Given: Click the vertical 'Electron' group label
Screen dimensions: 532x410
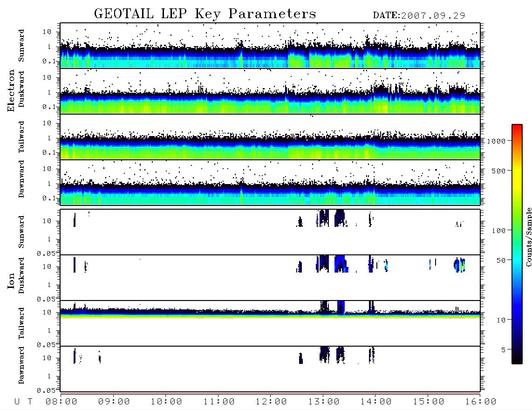Looking at the screenshot, I should [11, 91].
